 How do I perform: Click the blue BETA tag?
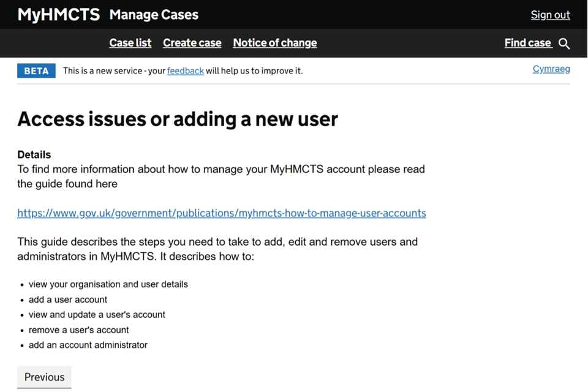36,71
